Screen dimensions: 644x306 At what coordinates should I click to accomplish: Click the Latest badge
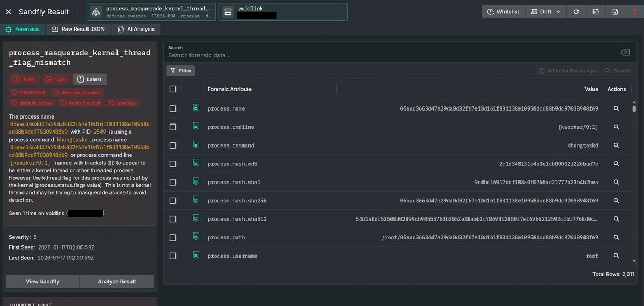tap(90, 79)
